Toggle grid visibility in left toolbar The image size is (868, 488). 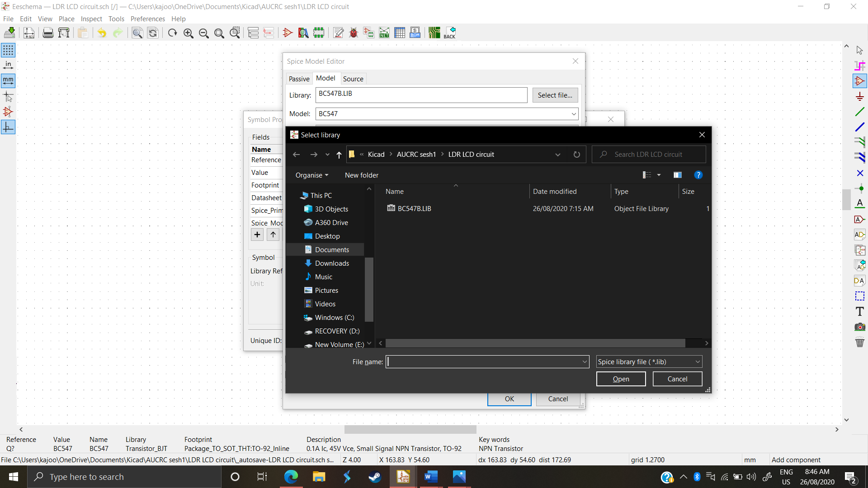[x=8, y=50]
